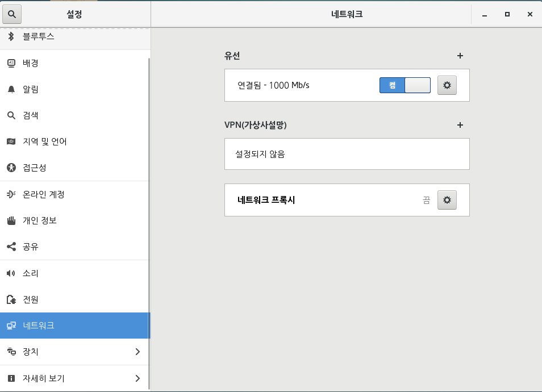
Task: Click the 소리 speaker icon
Action: [11, 273]
